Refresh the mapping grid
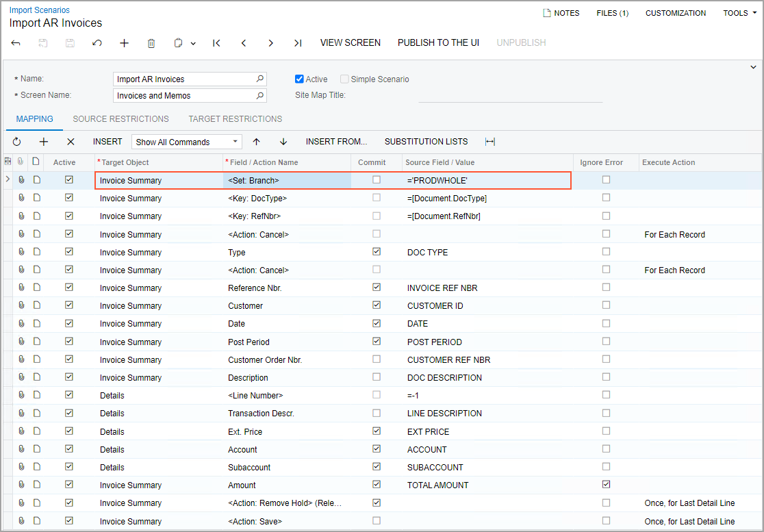 pyautogui.click(x=17, y=142)
